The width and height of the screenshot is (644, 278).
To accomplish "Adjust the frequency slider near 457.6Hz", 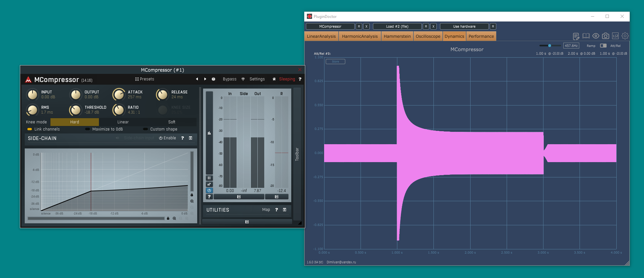I will 550,46.
